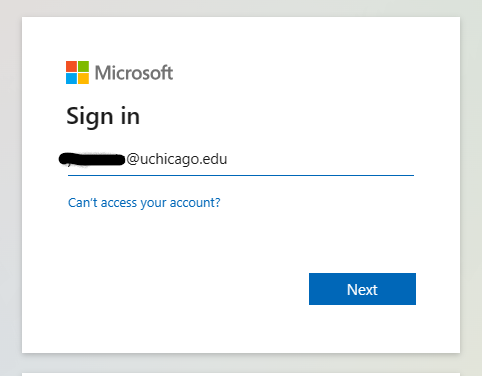Open the Can't access your account link
This screenshot has height=376, width=482.
pos(144,203)
